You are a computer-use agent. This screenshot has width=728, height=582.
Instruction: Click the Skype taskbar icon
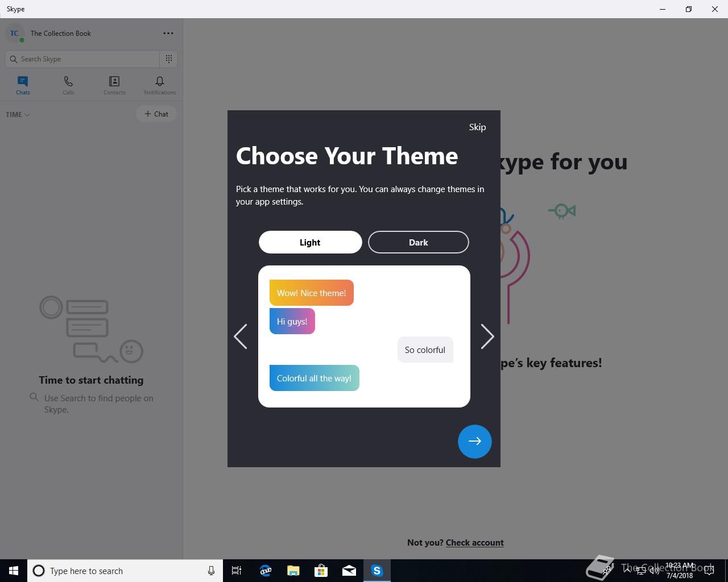pyautogui.click(x=377, y=571)
